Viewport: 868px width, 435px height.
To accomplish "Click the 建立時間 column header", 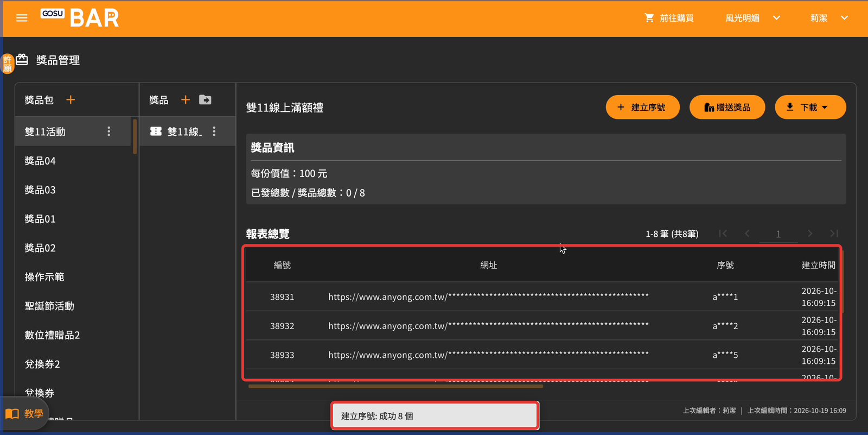I will click(819, 265).
